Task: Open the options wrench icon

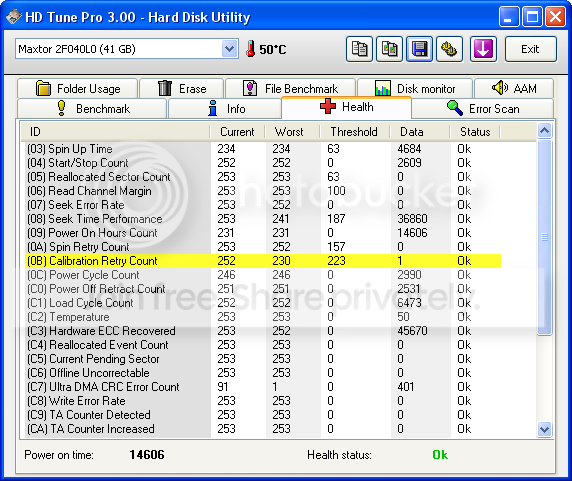Action: [x=449, y=49]
